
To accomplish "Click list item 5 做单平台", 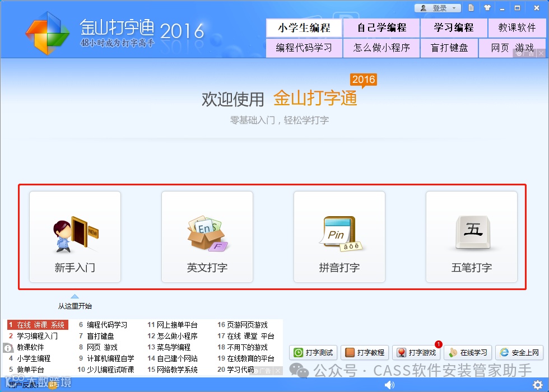I will [27, 370].
